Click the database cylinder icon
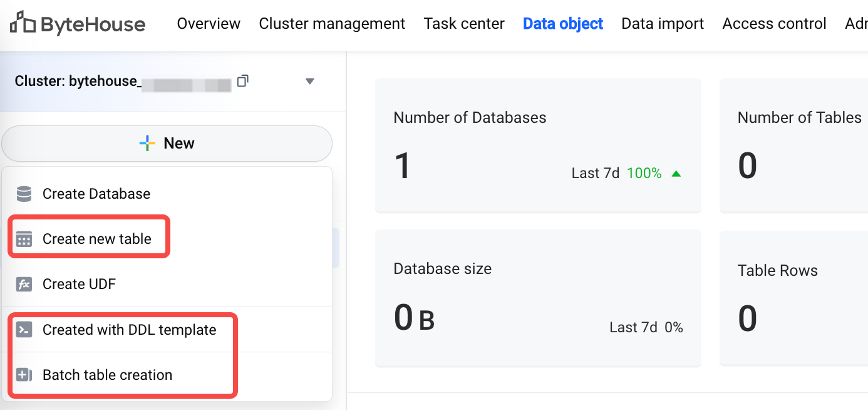868x410 pixels. 24,194
